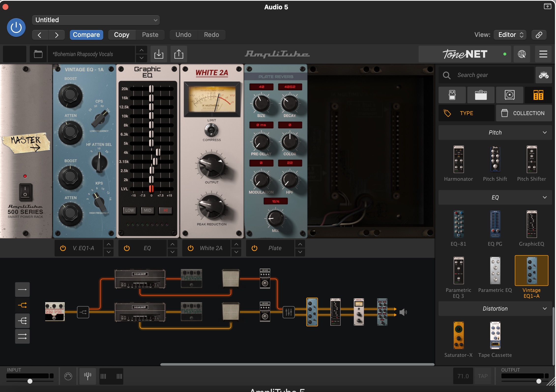
Task: Move Plate slot down arrow
Action: coord(300,252)
